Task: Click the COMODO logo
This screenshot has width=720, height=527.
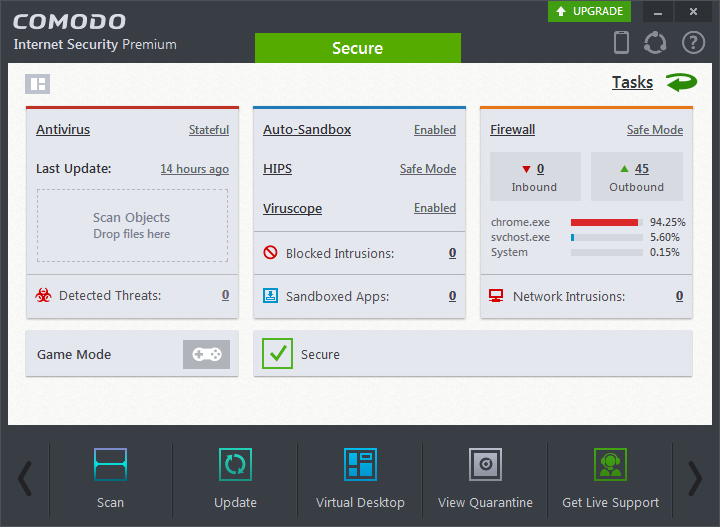Action: 69,22
